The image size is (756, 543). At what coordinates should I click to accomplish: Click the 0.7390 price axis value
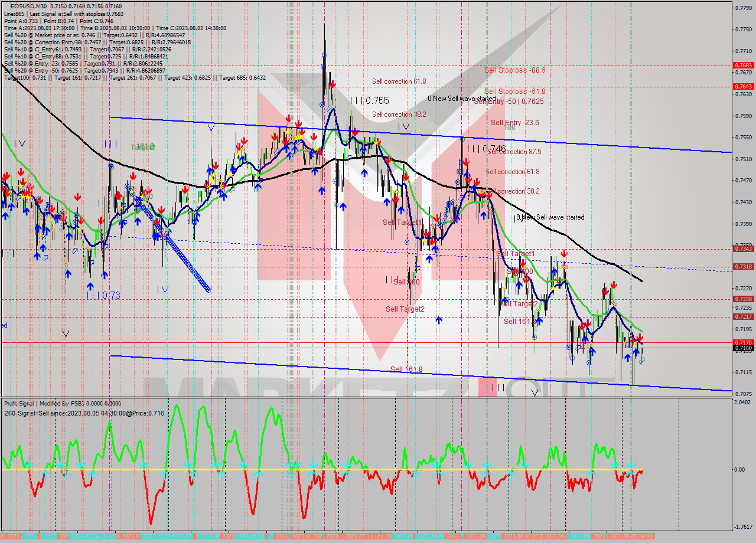tap(742, 224)
